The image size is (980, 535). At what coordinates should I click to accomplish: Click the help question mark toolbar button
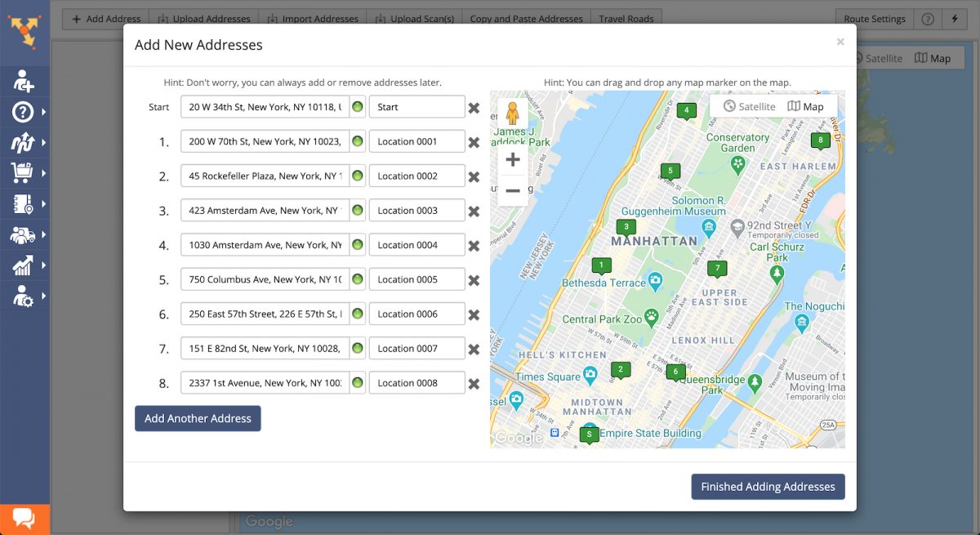click(928, 19)
